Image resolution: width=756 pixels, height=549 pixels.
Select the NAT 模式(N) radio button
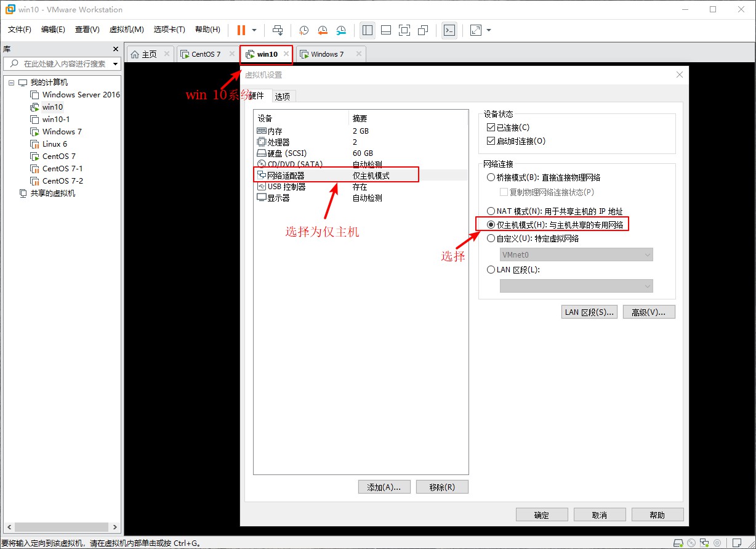tap(491, 211)
